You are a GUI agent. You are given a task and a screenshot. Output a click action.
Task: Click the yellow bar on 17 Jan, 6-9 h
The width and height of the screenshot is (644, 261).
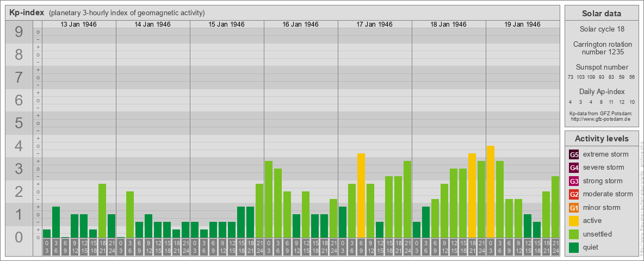361,195
